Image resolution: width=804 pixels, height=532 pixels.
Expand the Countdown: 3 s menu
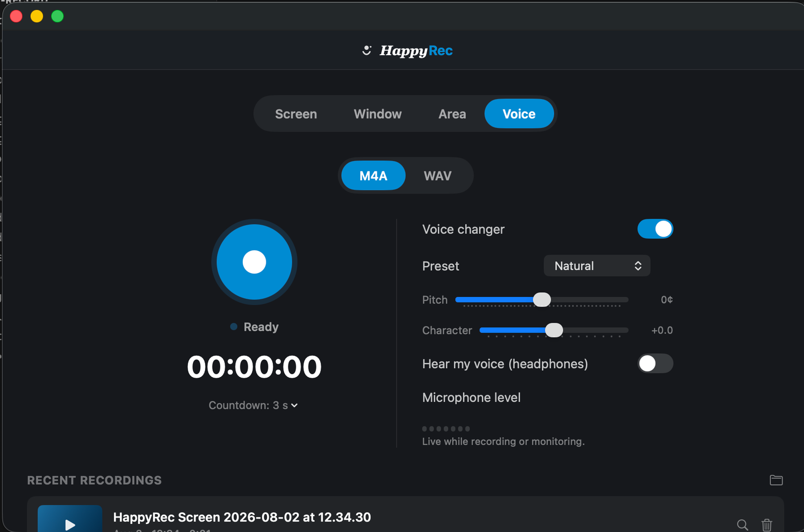point(253,405)
